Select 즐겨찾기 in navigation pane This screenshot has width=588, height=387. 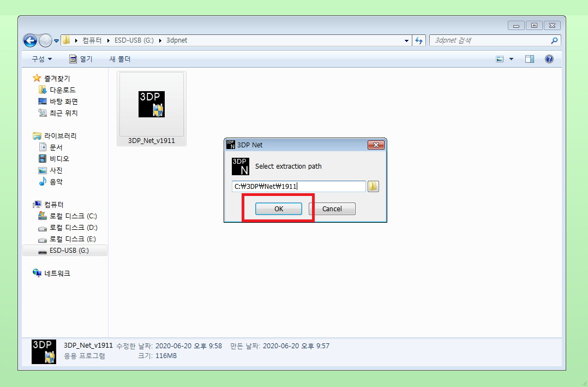pyautogui.click(x=57, y=79)
